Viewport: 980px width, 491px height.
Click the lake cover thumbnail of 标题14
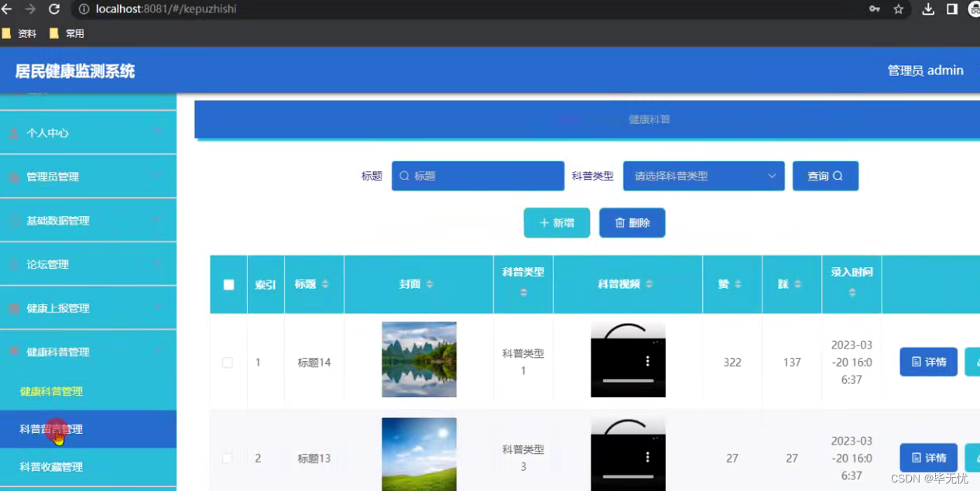click(419, 359)
